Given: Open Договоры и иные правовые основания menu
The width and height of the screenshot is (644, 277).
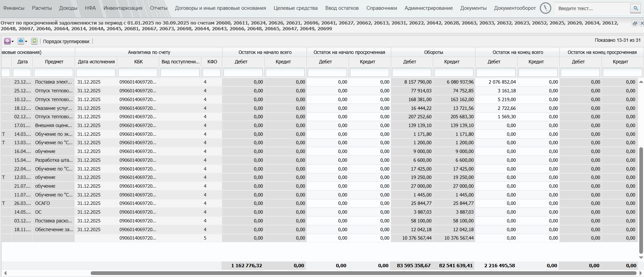Looking at the screenshot, I should (221, 8).
